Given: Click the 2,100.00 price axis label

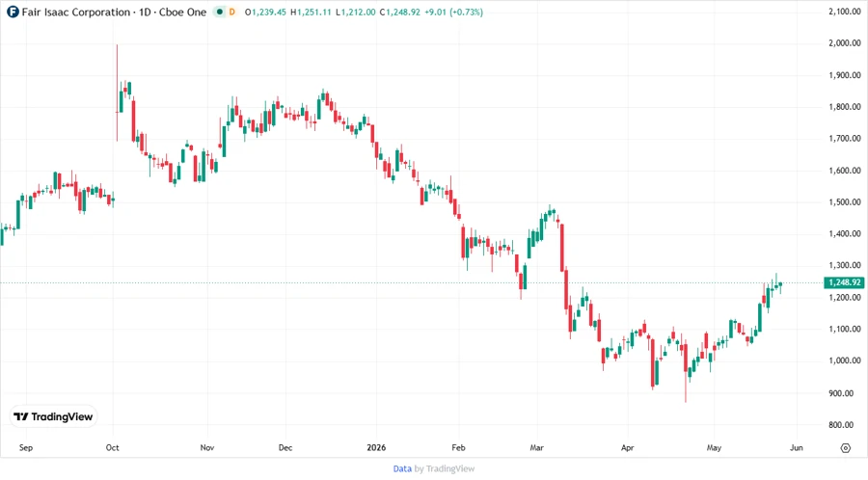Looking at the screenshot, I should (x=845, y=12).
